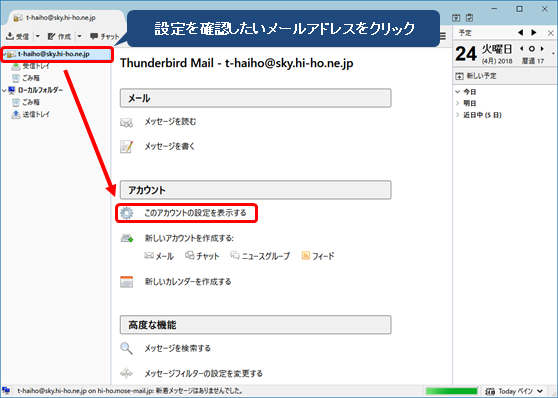Open dropdown arrow next to 作成
558x398 pixels.
click(80, 36)
